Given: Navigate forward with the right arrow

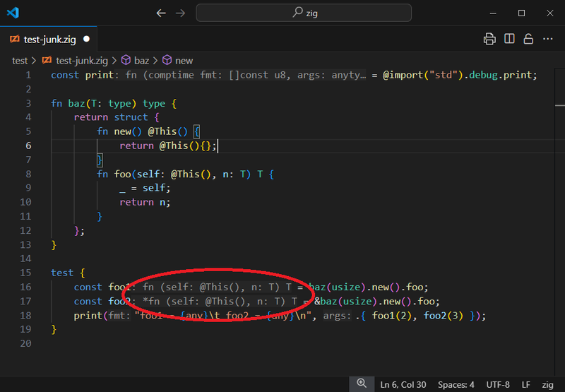Looking at the screenshot, I should (x=181, y=13).
